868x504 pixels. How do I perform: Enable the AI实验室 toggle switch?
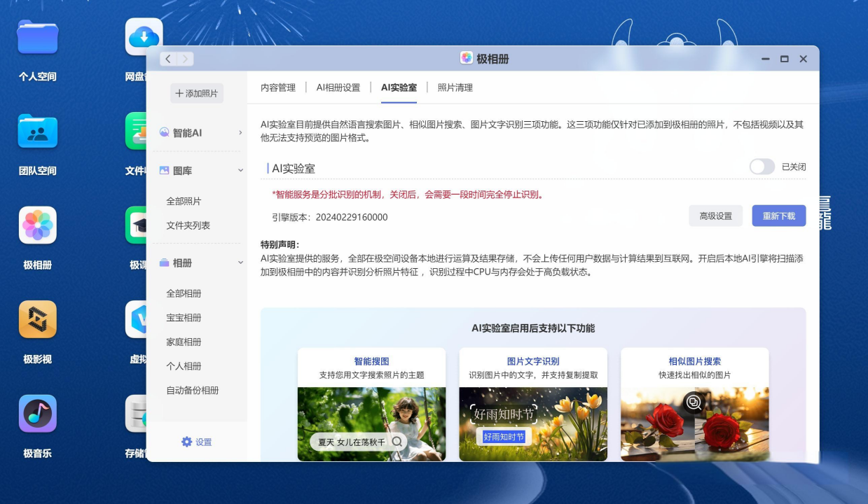[x=762, y=167]
